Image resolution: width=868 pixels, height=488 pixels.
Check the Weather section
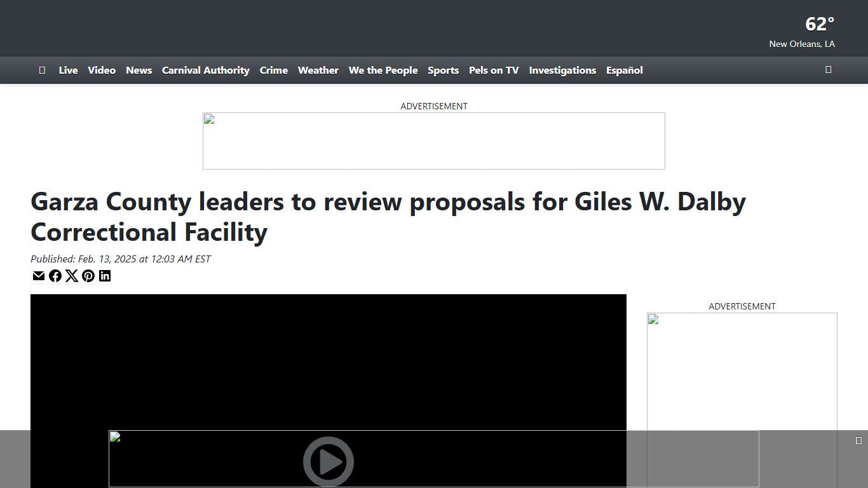click(318, 71)
